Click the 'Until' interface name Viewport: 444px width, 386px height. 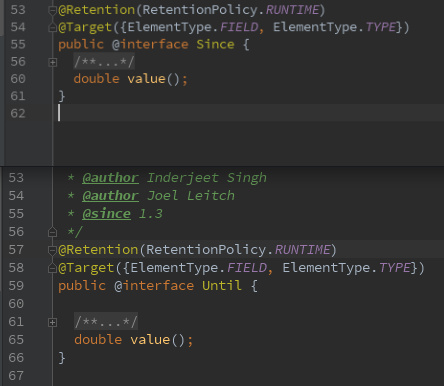tap(222, 286)
